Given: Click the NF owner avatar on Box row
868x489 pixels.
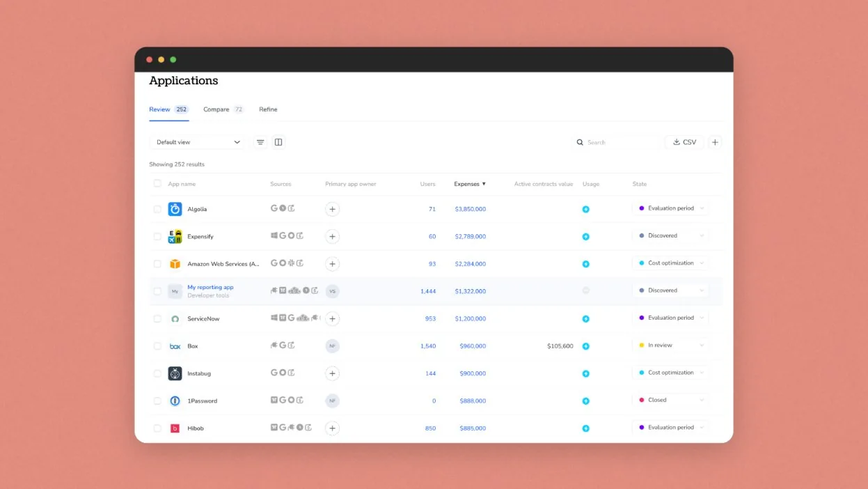Looking at the screenshot, I should pos(333,346).
